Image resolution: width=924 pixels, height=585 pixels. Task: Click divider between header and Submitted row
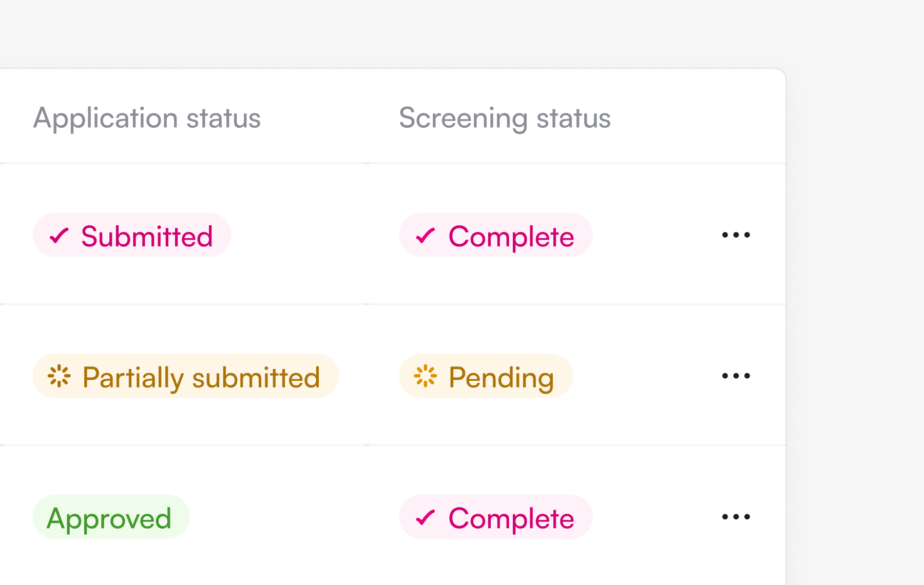[393, 163]
